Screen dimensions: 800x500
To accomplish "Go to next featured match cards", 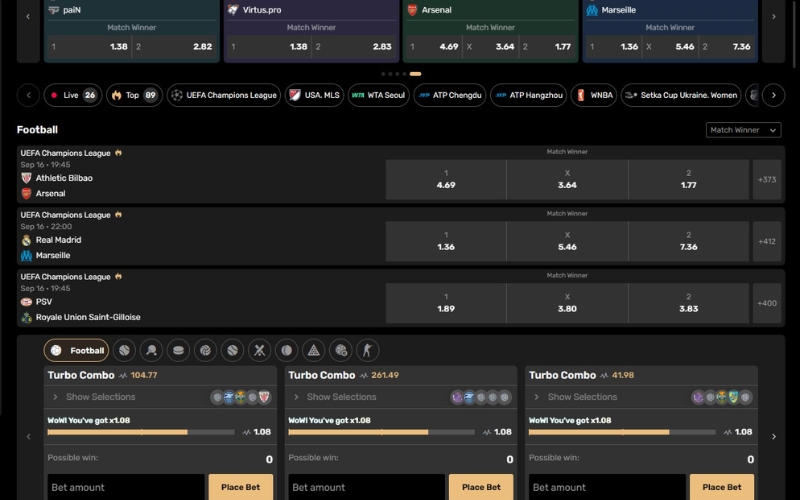I will coord(773,17).
